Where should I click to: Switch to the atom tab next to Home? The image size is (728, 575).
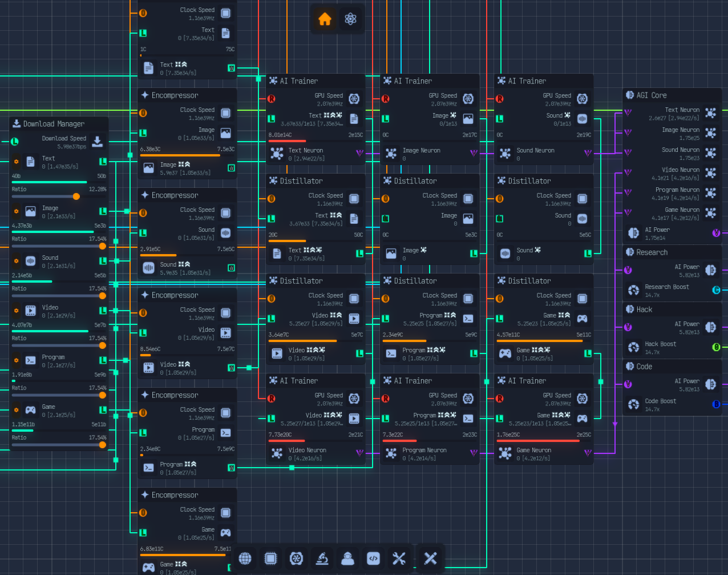[x=350, y=18]
